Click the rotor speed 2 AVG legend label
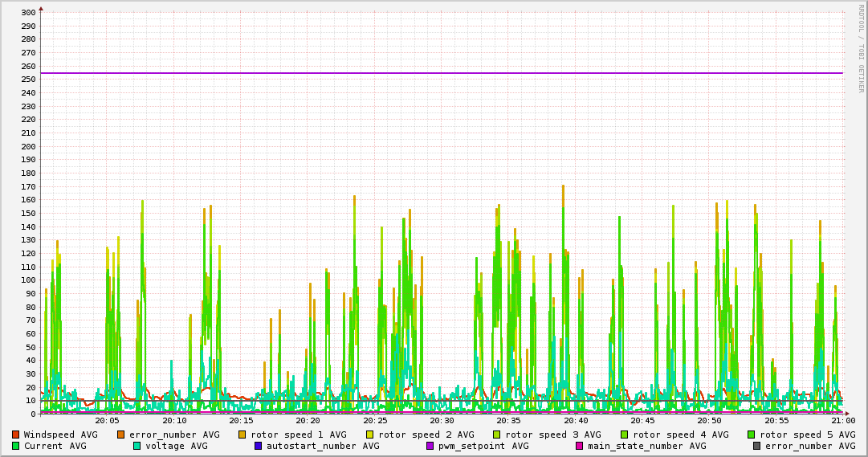 coord(426,435)
